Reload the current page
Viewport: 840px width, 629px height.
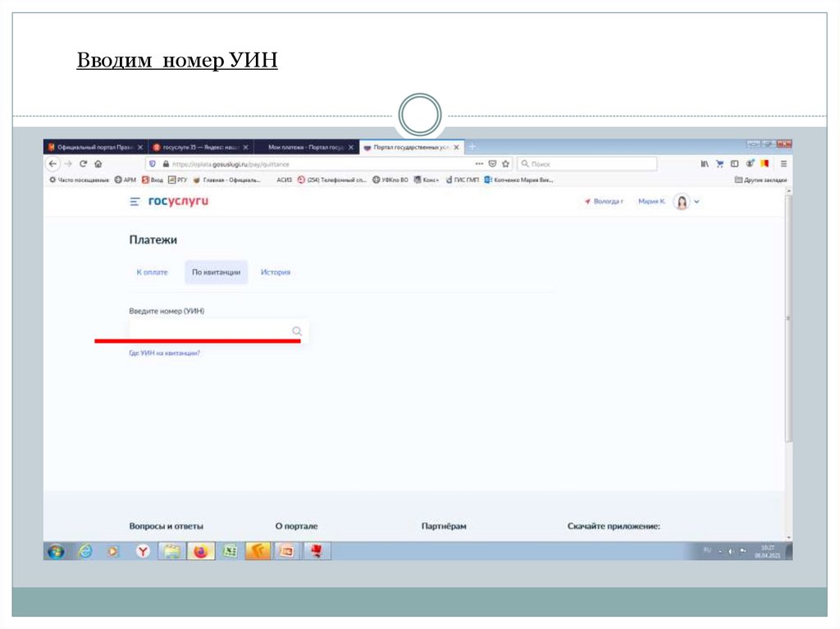click(x=83, y=164)
